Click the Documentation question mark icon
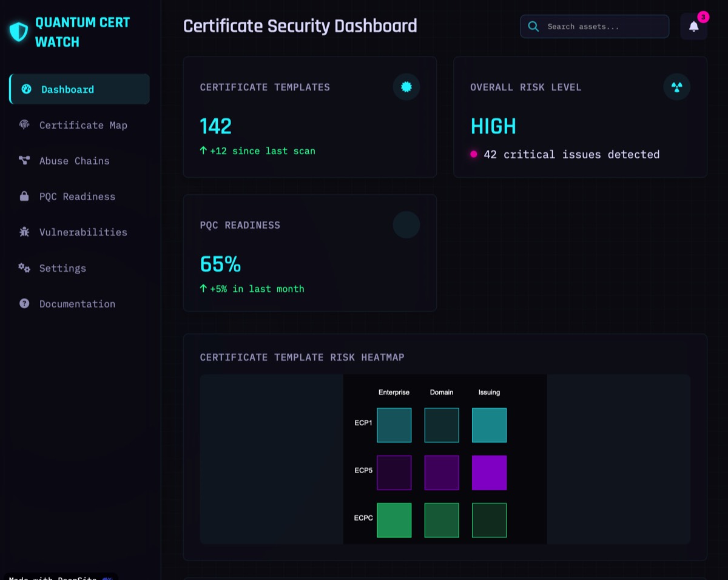This screenshot has width=728, height=580. tap(24, 303)
